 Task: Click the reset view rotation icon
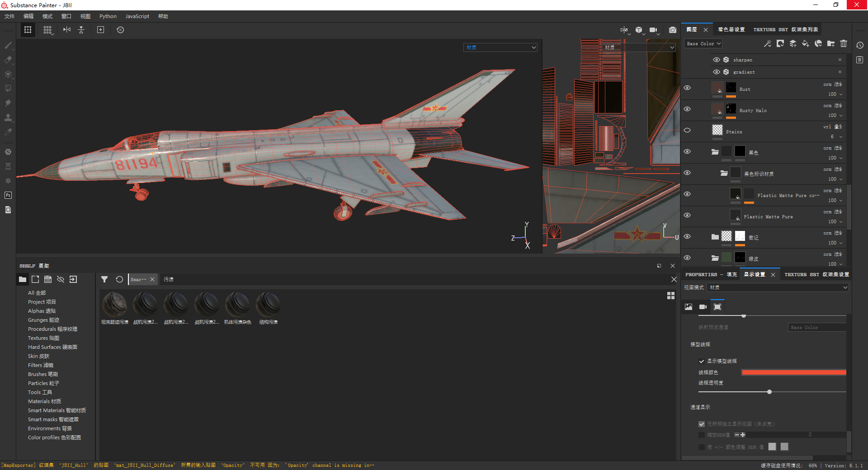tap(120, 30)
